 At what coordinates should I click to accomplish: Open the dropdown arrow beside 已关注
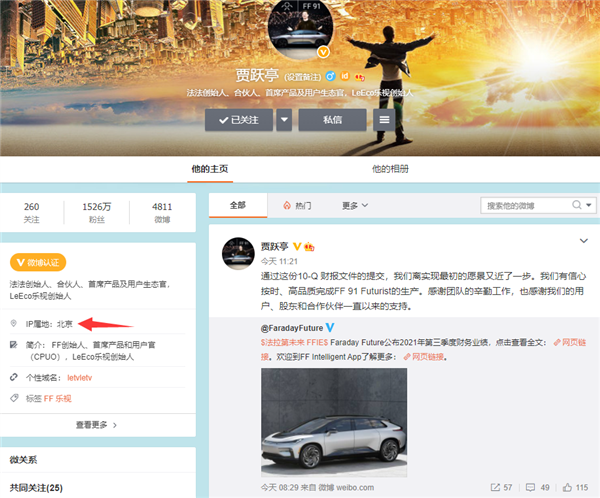pos(284,120)
